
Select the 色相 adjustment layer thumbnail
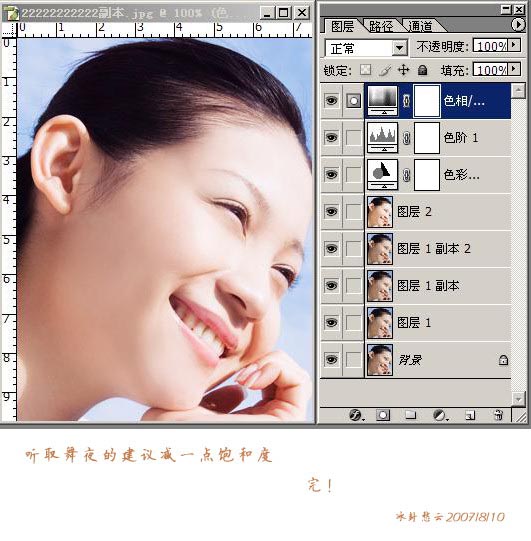point(383,100)
